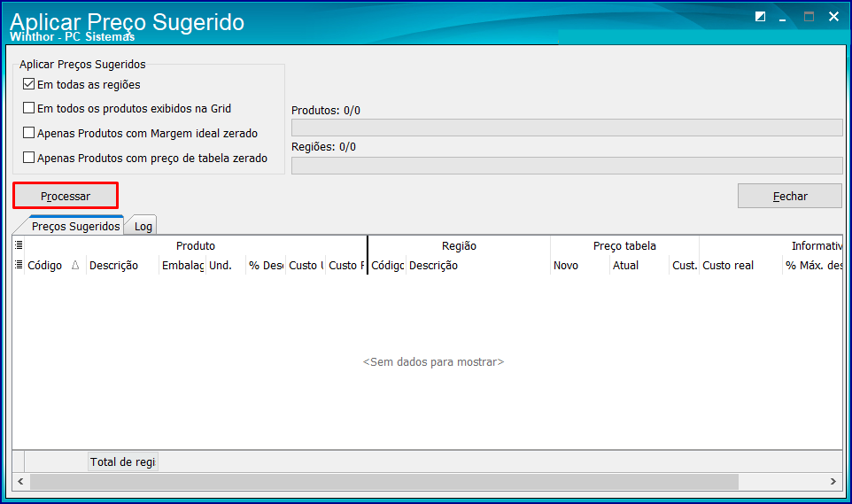Click Produto Descrição column header
Image resolution: width=852 pixels, height=504 pixels.
click(x=122, y=266)
